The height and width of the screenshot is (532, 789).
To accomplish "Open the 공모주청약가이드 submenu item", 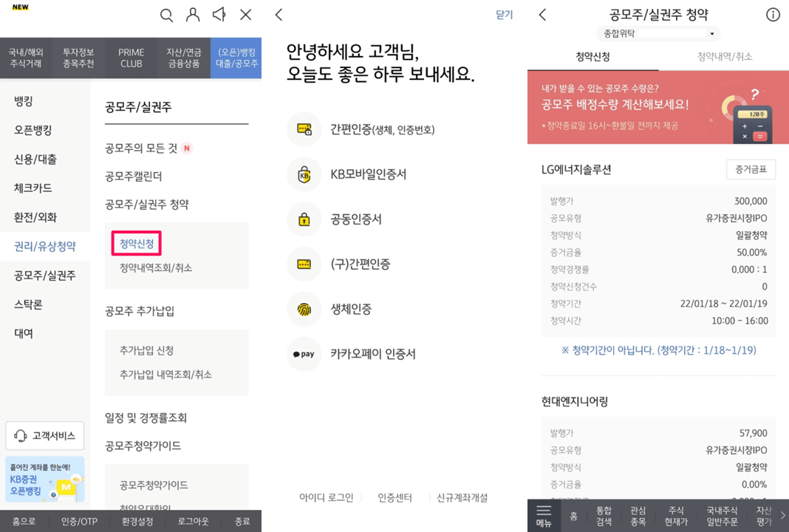I will tap(154, 485).
